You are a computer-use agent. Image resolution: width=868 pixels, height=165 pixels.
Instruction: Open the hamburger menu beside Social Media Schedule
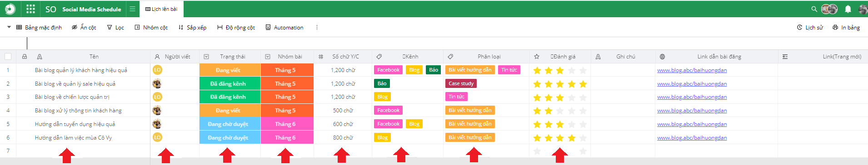[x=132, y=9]
